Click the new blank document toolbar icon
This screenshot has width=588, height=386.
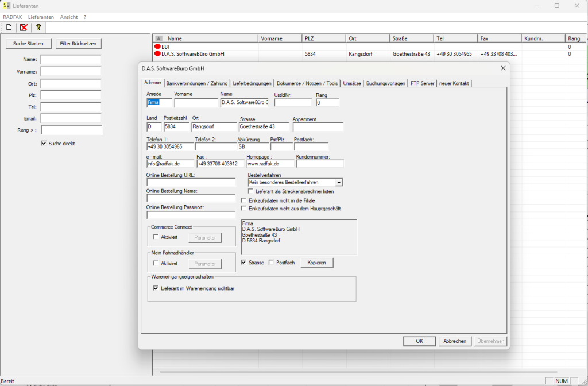(x=9, y=27)
